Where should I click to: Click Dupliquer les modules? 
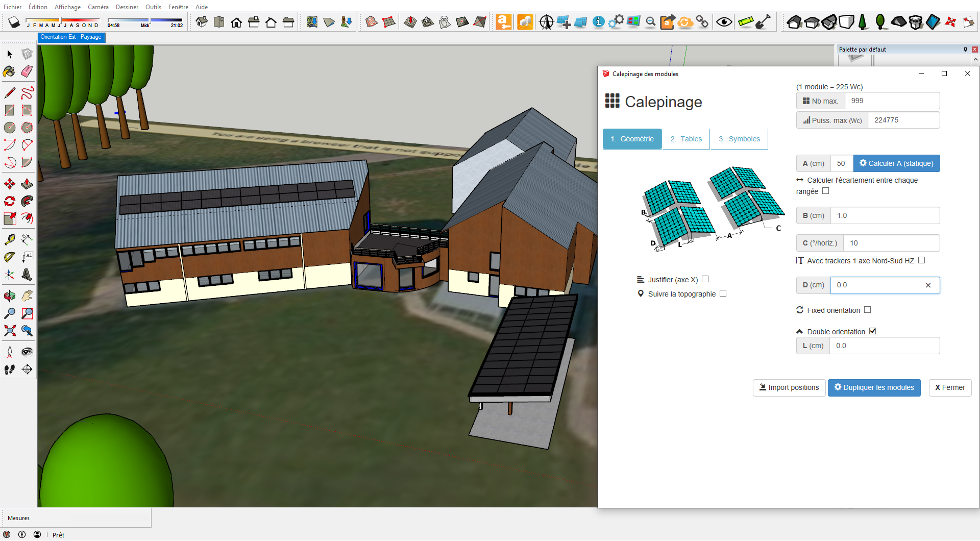point(874,387)
